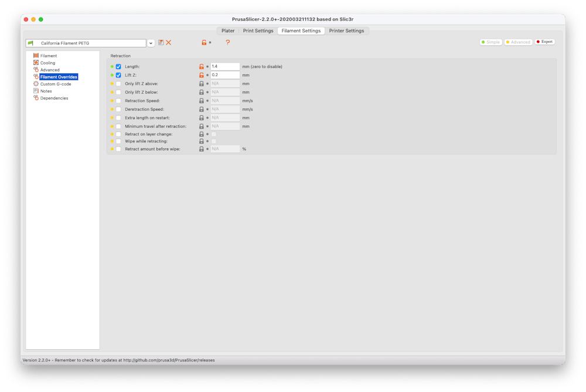Enable the Only lift Z above override
Image resolution: width=586 pixels, height=392 pixels.
coord(118,84)
